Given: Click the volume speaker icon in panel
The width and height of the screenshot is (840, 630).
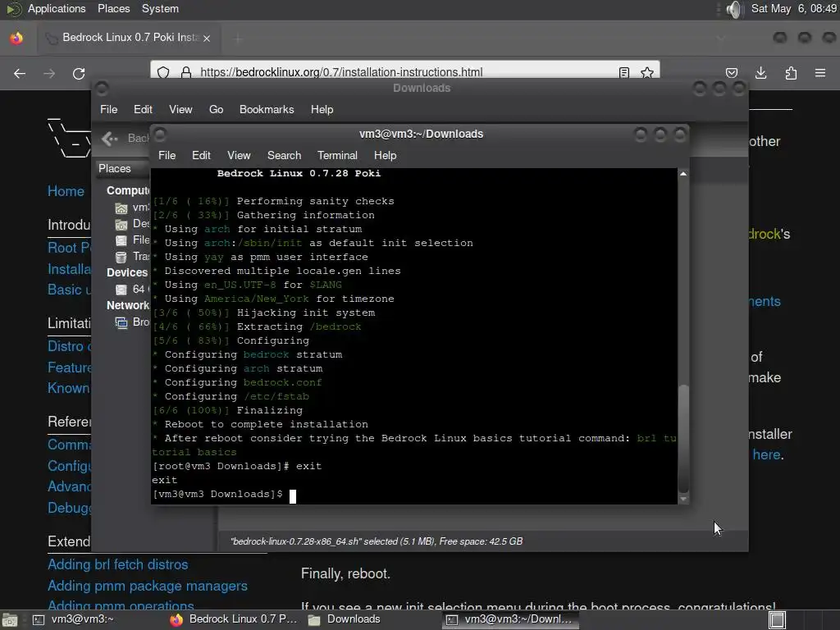Looking at the screenshot, I should tap(735, 9).
